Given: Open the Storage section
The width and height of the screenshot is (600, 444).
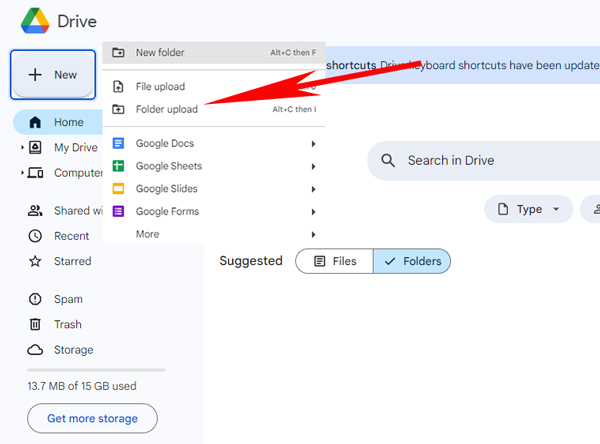Looking at the screenshot, I should (73, 349).
